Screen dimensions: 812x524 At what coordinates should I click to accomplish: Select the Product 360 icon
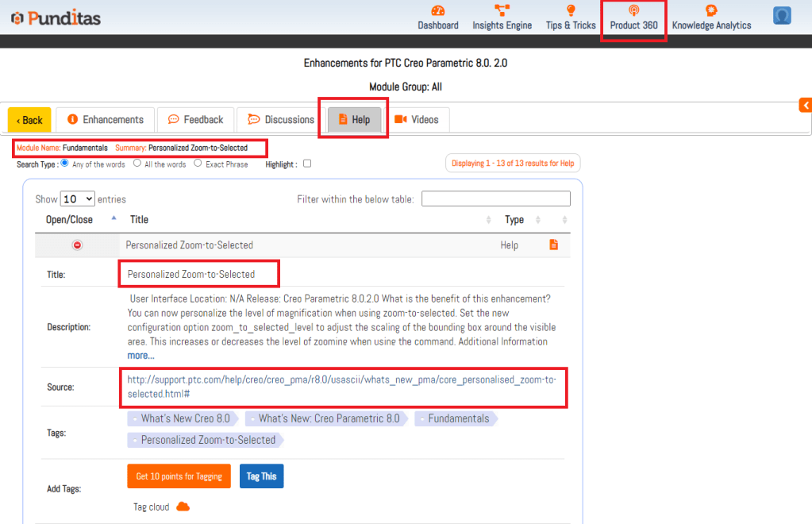633,11
